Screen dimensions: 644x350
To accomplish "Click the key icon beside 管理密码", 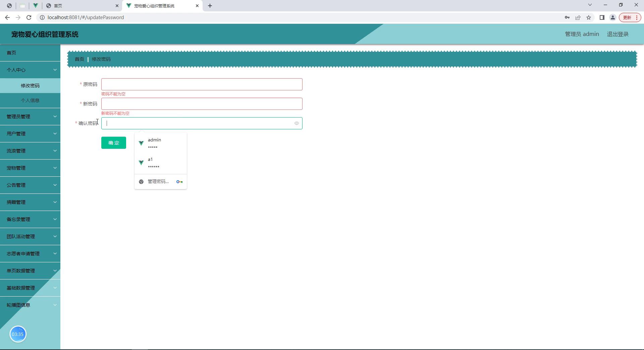I will 179,182.
